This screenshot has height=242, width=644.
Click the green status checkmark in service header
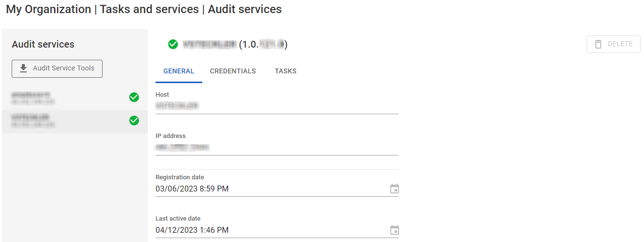coord(173,44)
